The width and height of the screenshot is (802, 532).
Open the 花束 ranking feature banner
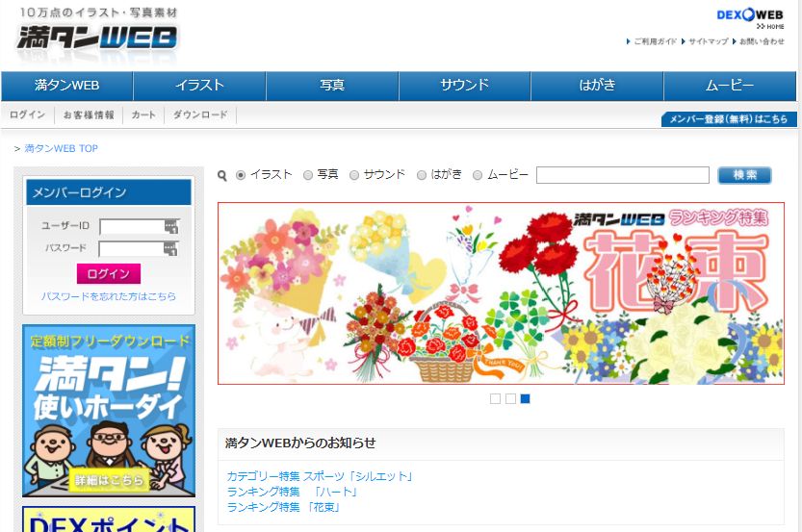point(501,293)
